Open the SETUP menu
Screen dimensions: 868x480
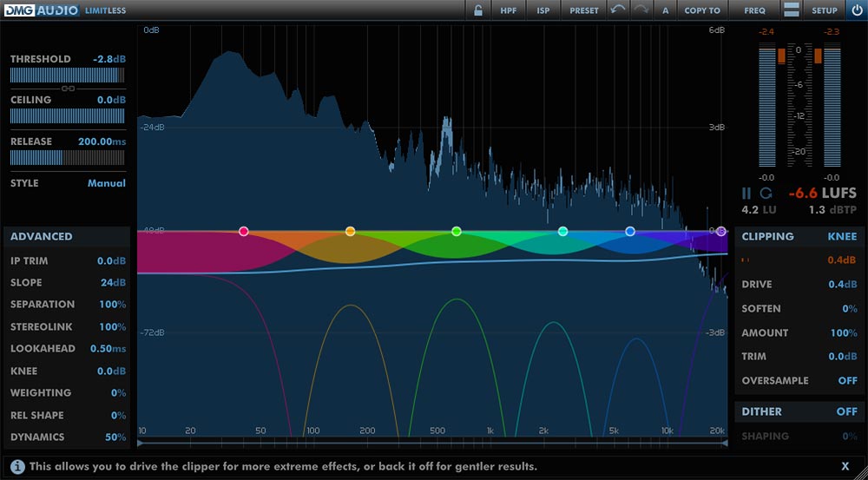[825, 10]
